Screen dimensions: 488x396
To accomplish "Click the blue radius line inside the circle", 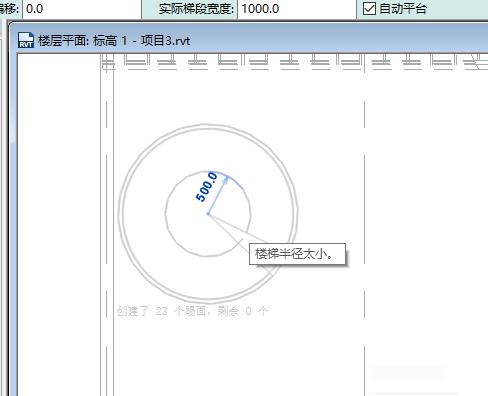I will [x=217, y=197].
